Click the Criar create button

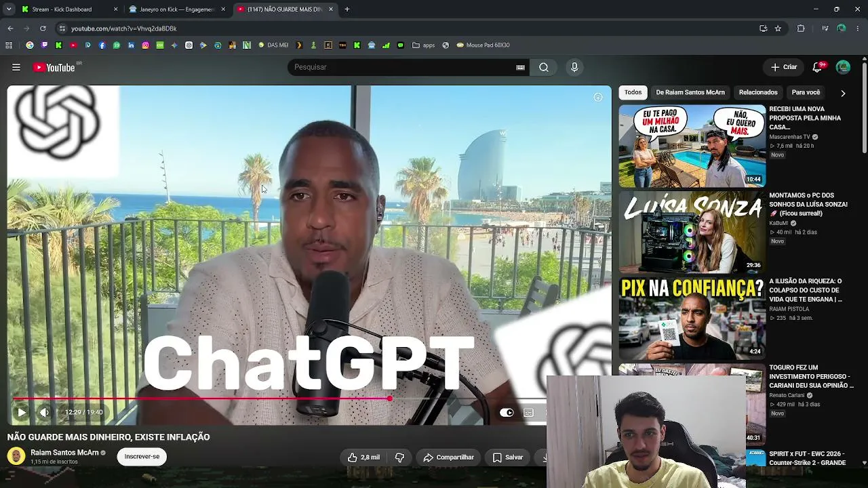click(x=784, y=67)
